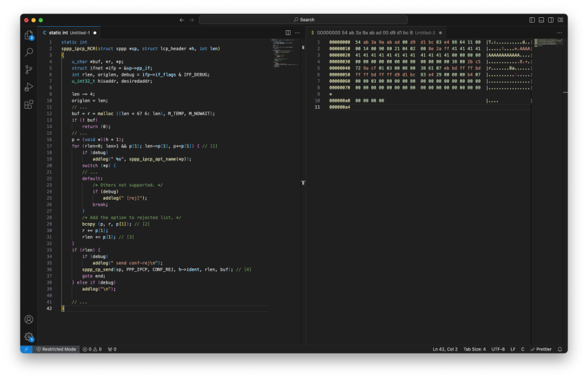
Task: Click Ln 42, Col 2 cursor position
Action: (445, 349)
